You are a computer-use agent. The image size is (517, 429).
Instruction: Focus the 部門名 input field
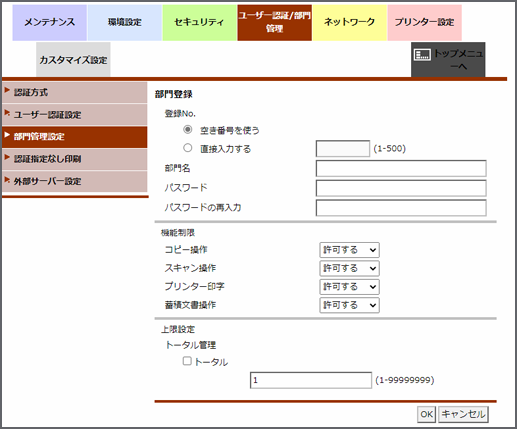point(401,168)
